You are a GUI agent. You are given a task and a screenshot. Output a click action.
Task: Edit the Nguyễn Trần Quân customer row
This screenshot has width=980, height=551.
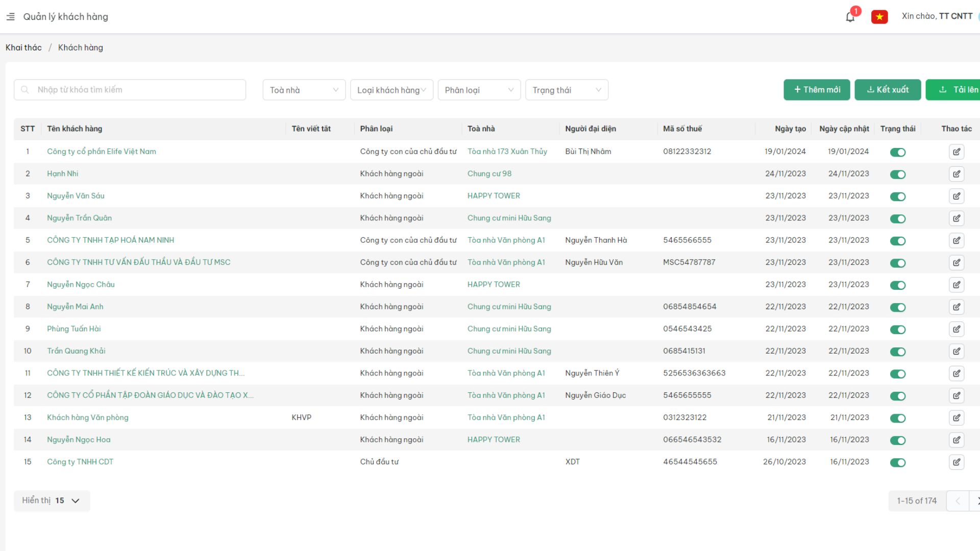(x=957, y=218)
